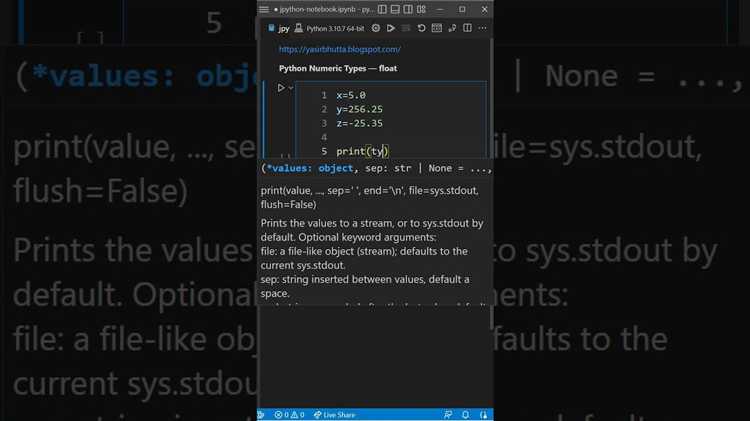Viewport: 750px width, 421px height.
Task: Click the Run All cells icon
Action: click(392, 29)
